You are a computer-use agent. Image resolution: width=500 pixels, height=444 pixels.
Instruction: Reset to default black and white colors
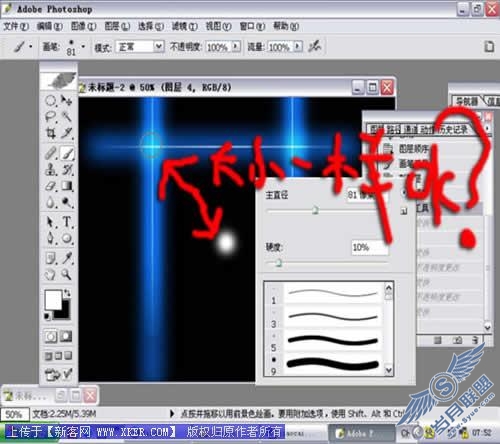tap(48, 316)
